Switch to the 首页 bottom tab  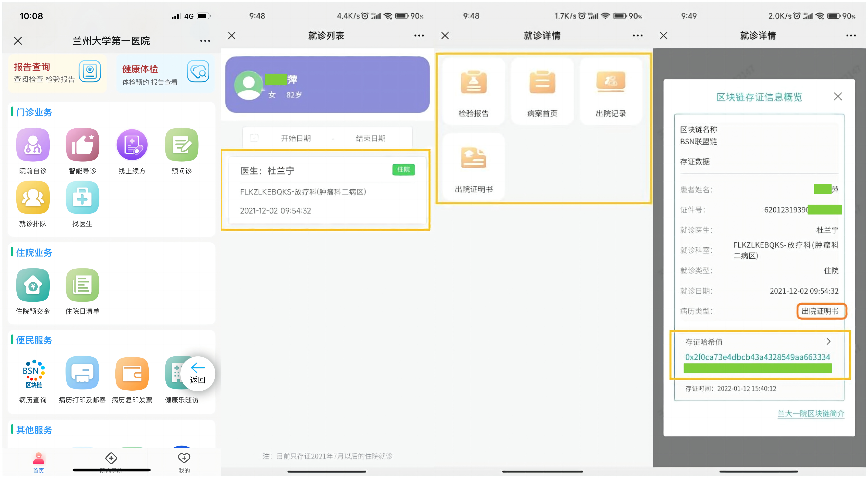click(x=38, y=463)
